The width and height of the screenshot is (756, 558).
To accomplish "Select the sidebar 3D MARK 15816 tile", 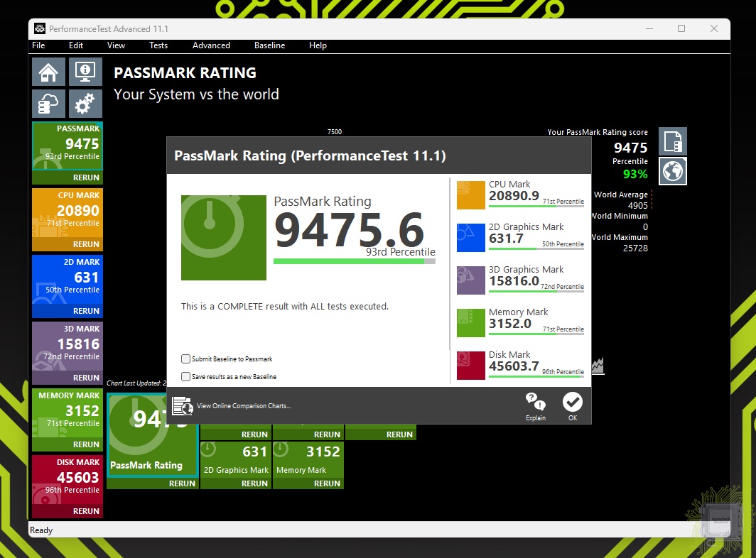I will tap(67, 346).
